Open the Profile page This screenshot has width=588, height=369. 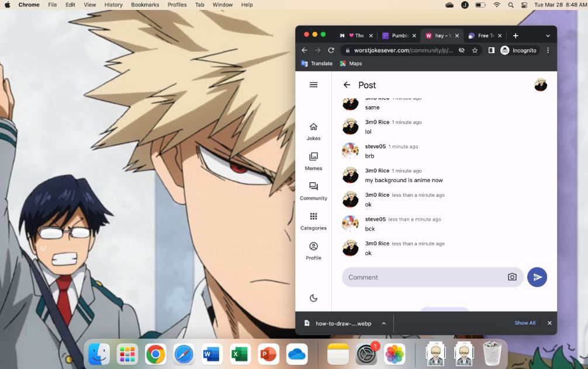(x=313, y=250)
